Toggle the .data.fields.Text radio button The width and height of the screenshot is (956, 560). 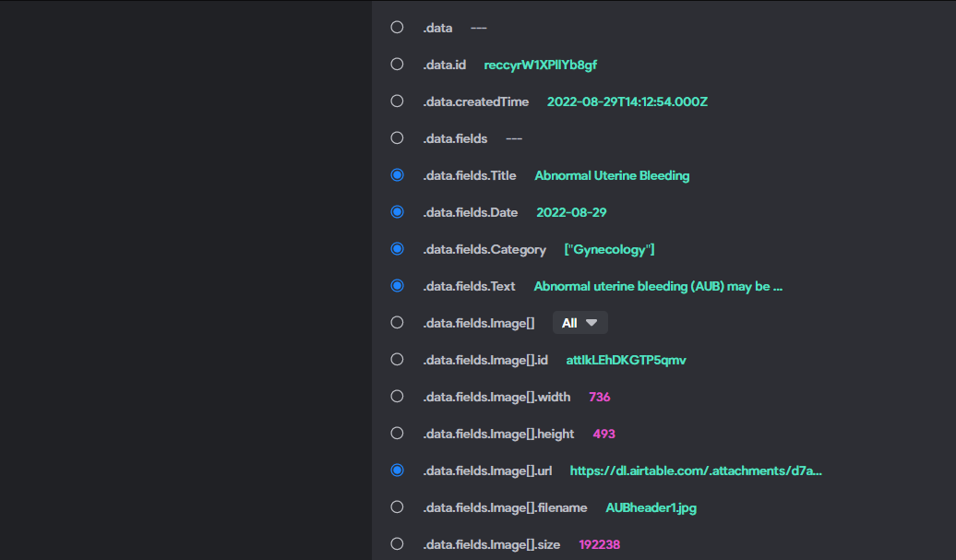[x=397, y=286]
